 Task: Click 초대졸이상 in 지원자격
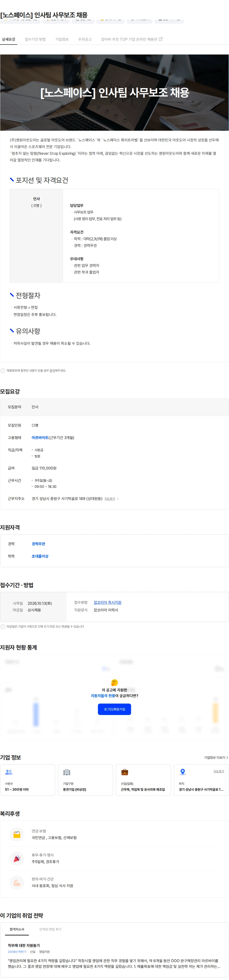click(40, 556)
